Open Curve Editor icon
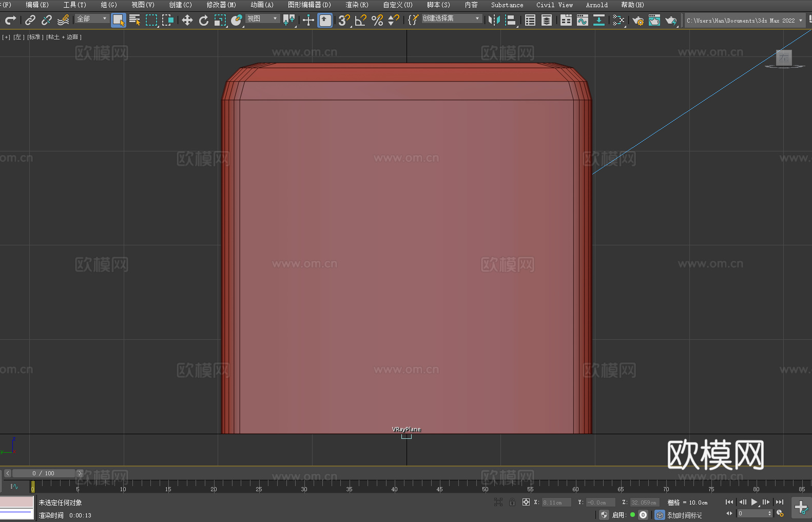 click(x=583, y=20)
